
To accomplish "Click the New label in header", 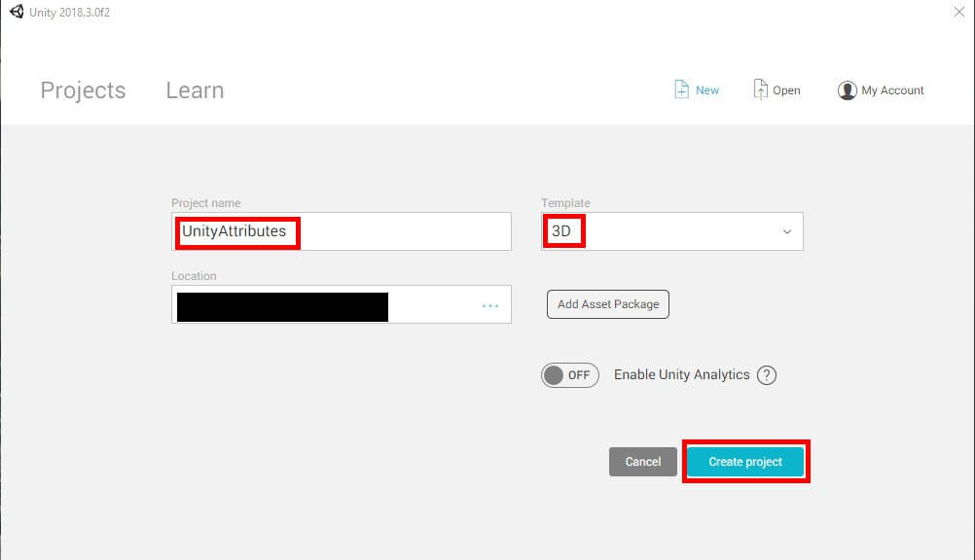I will (707, 90).
